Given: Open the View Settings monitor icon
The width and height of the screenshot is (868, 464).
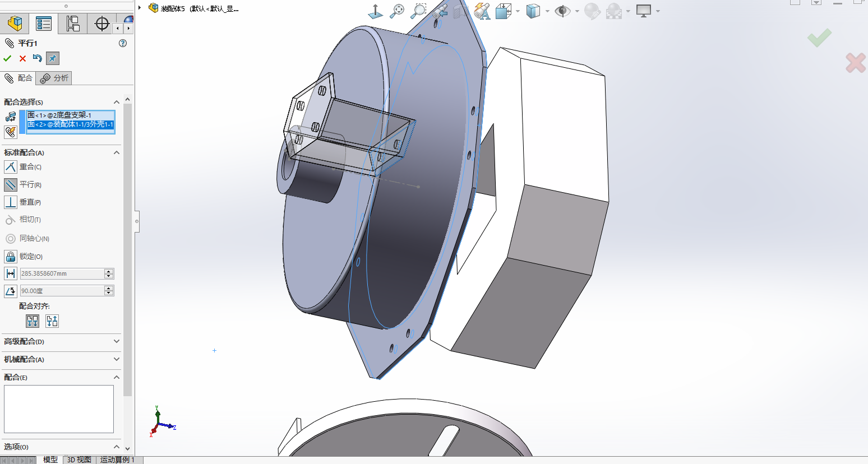Looking at the screenshot, I should point(644,11).
